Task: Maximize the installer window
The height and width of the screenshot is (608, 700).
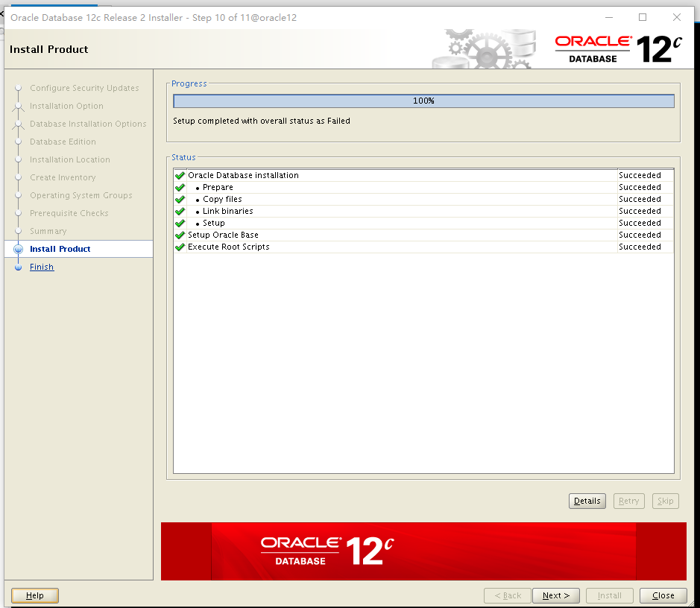Action: point(643,18)
